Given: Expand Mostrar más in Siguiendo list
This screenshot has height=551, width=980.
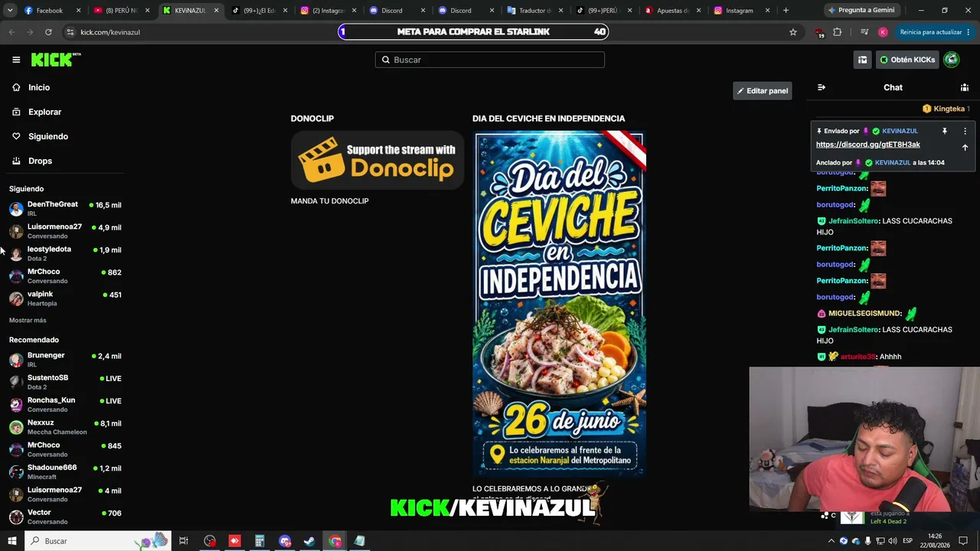Looking at the screenshot, I should pyautogui.click(x=28, y=320).
